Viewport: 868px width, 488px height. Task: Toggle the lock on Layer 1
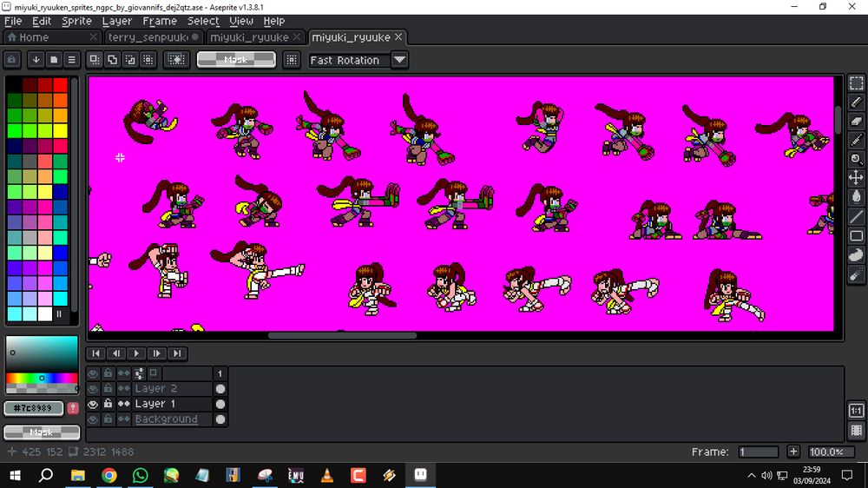point(108,405)
